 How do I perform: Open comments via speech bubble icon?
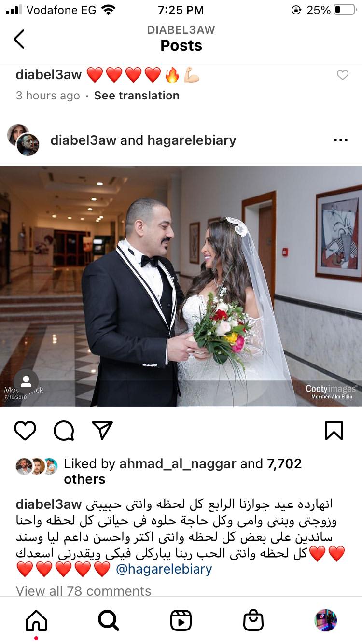click(x=64, y=430)
